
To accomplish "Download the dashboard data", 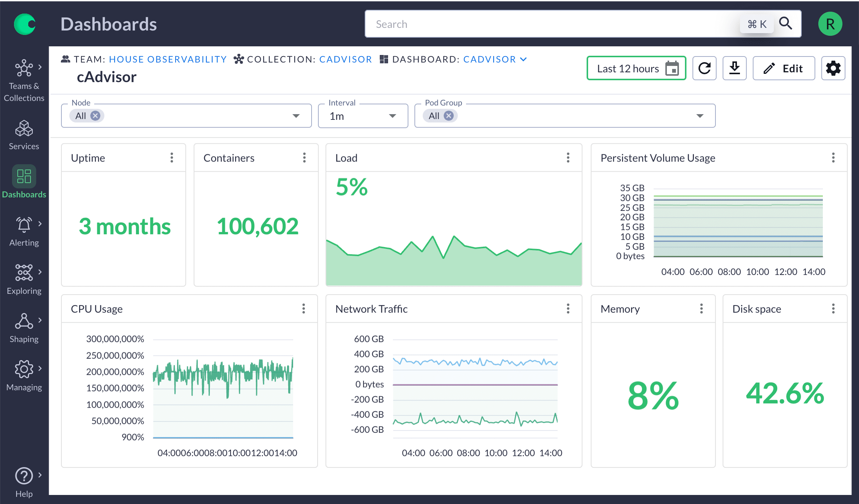I will [734, 68].
